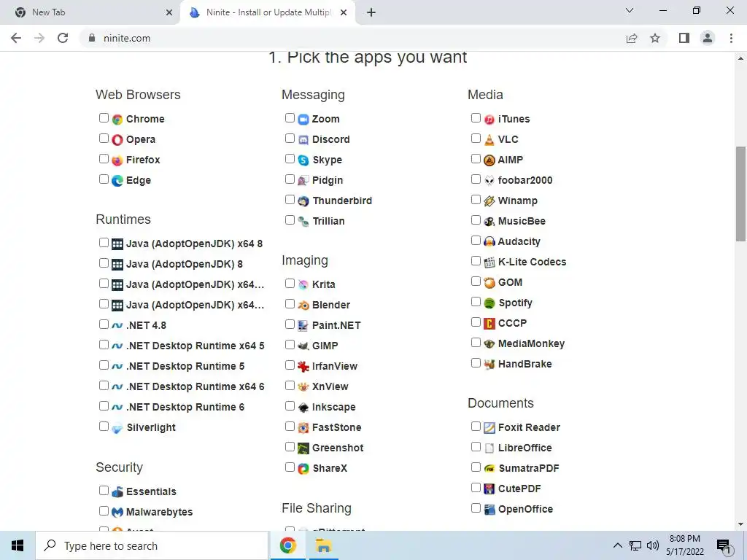
Task: Click the Firefox logo icon
Action: pyautogui.click(x=117, y=160)
